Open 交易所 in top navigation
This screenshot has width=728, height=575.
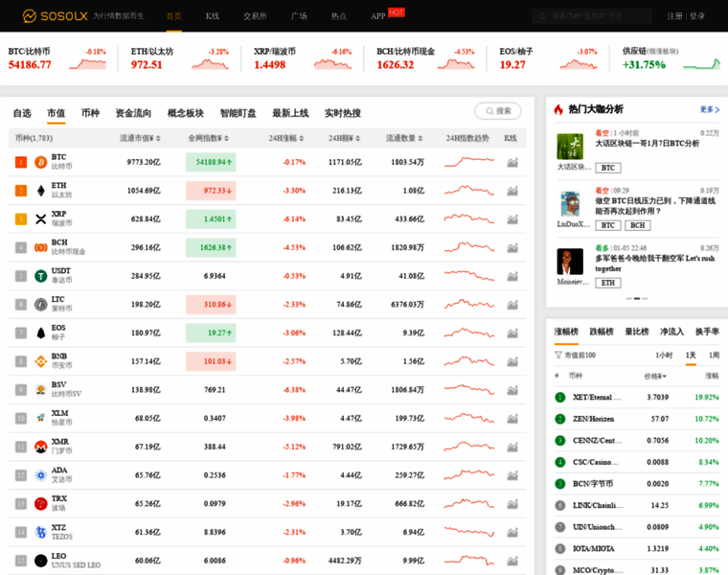pos(255,16)
